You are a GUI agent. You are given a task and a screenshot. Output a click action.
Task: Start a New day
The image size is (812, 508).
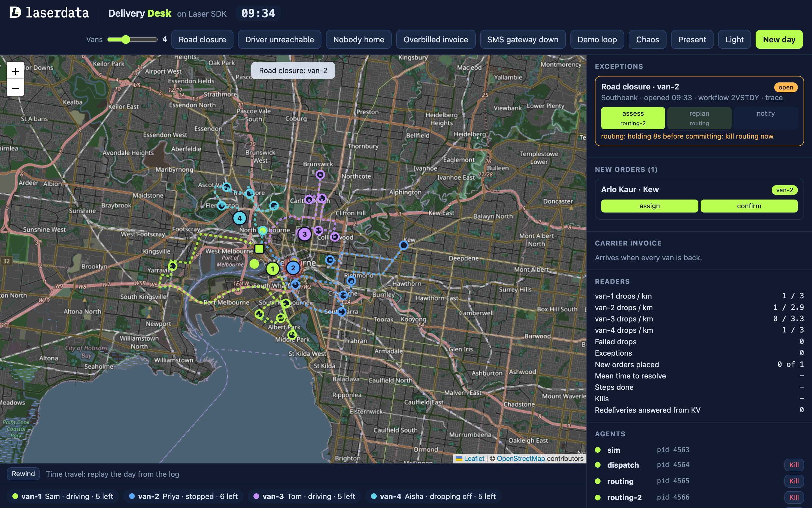pos(779,39)
